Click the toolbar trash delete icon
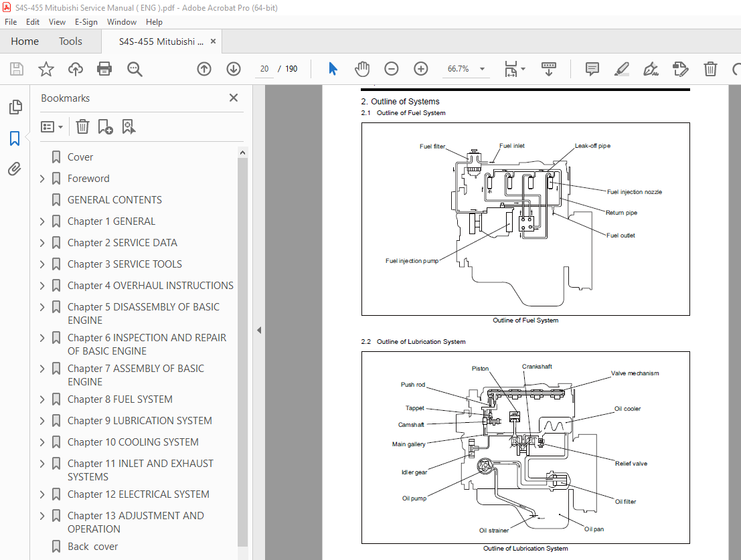 710,69
